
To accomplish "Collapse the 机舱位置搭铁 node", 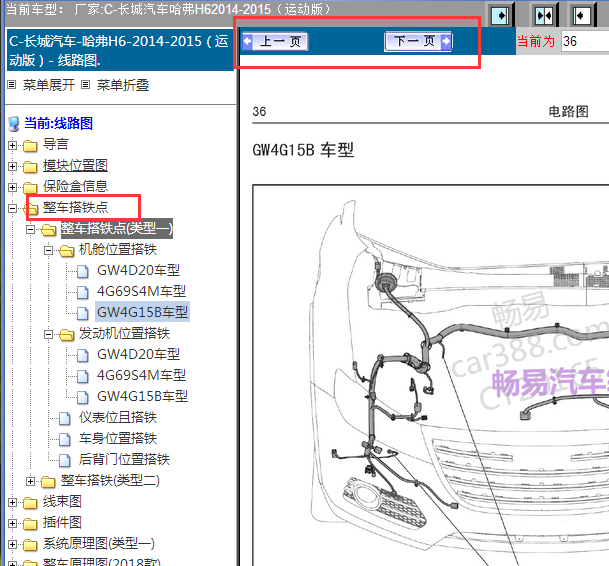I will pos(49,250).
